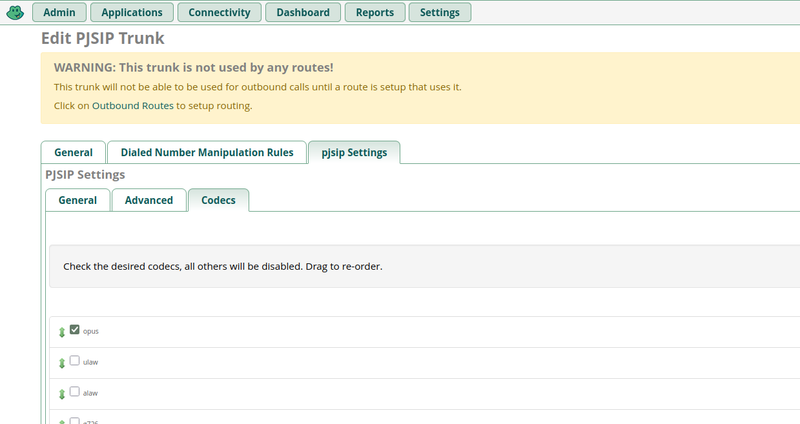Open the Admin dropdown menu

coord(59,13)
